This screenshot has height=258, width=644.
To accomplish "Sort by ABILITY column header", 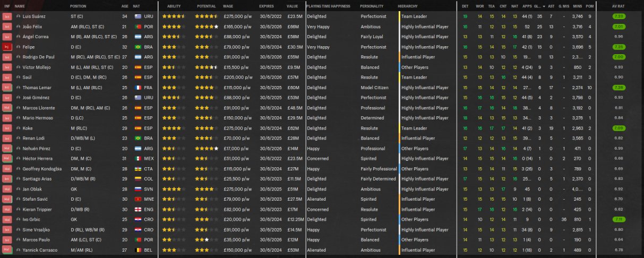I will [174, 6].
